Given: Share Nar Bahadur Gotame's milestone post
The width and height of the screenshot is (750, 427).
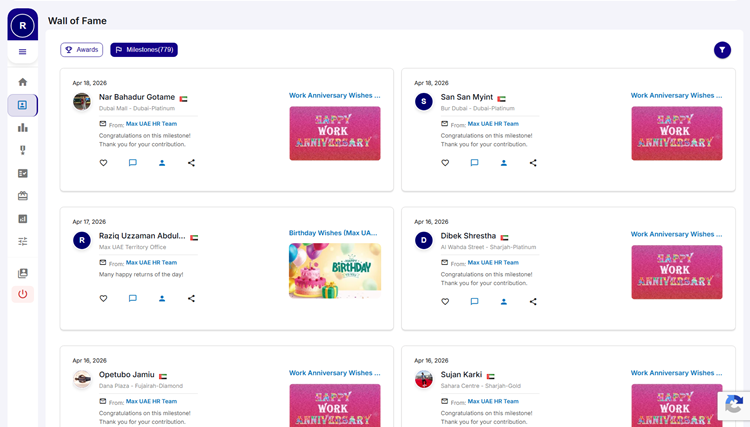Looking at the screenshot, I should pos(191,163).
